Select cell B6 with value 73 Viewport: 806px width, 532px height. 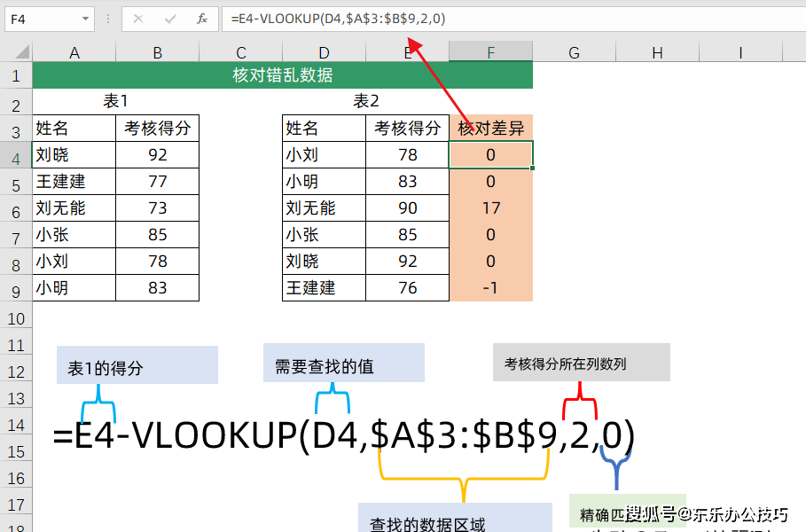[157, 208]
